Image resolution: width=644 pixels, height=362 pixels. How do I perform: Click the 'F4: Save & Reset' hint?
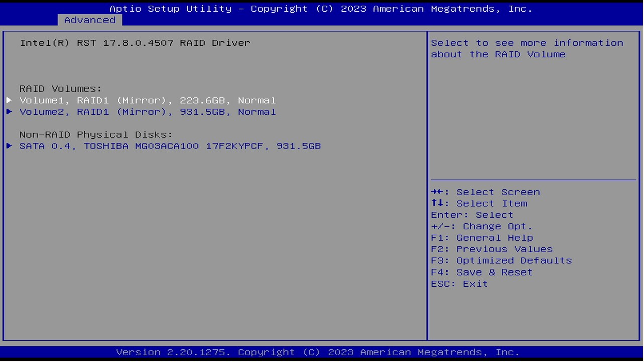coord(482,273)
